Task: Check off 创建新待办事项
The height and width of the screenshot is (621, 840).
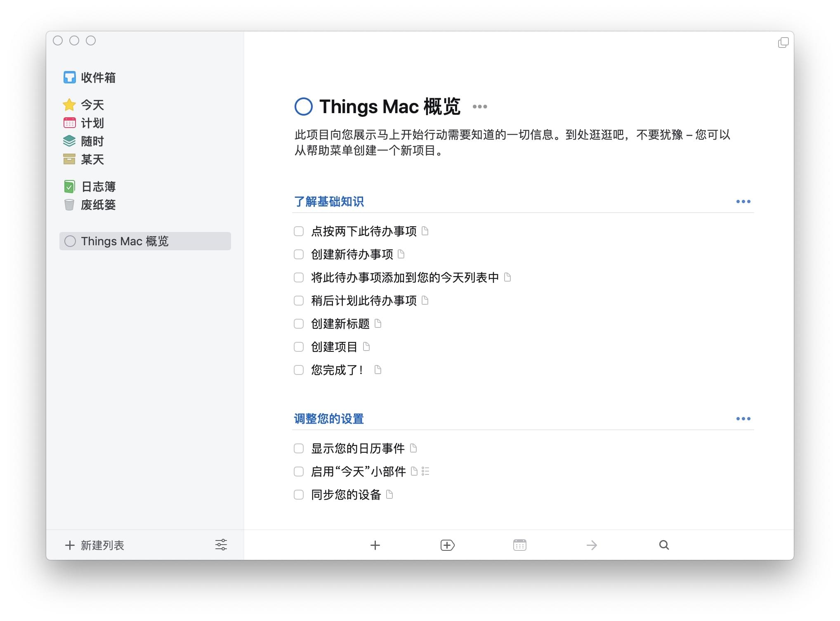Action: 299,254
